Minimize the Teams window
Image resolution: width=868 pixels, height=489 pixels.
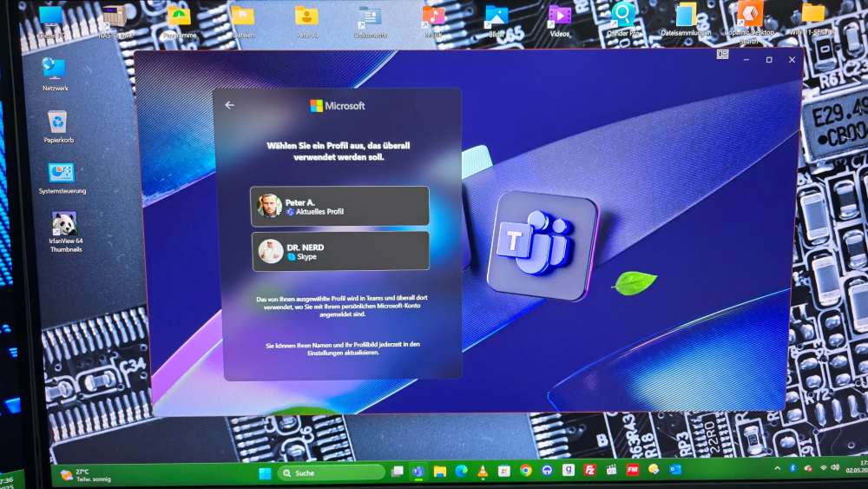point(746,59)
